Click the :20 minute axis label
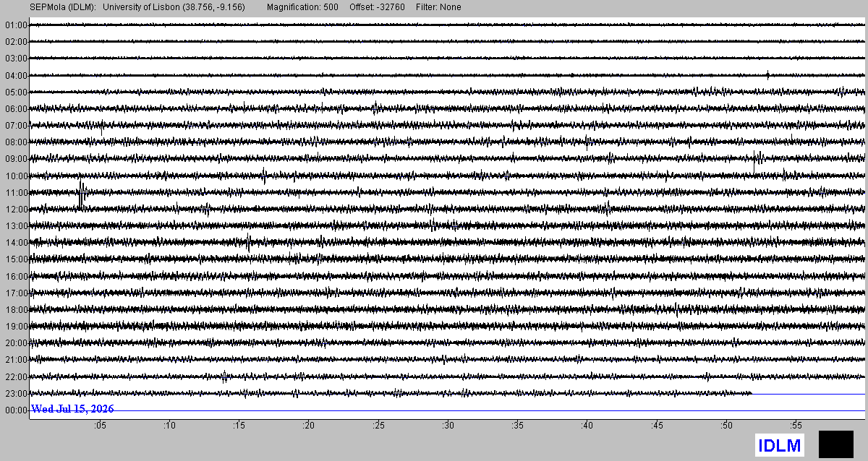Screen dimensions: 868x461 309,426
